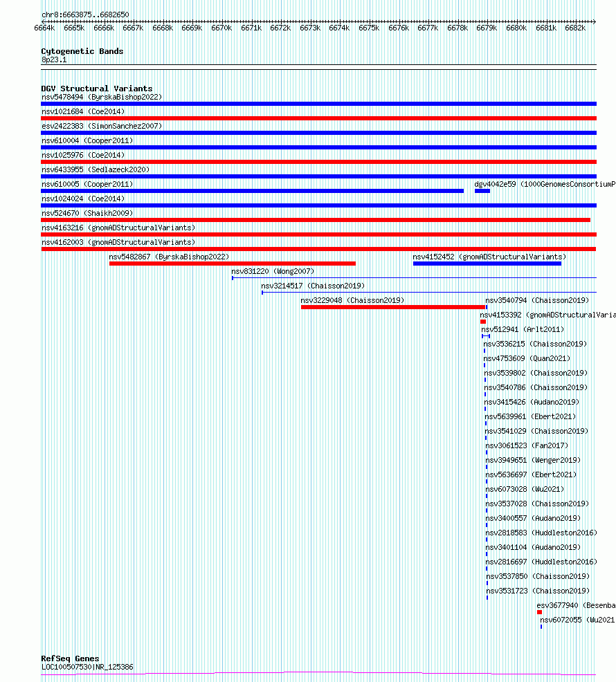Select the red bar under nsv3229048
The height and width of the screenshot is (682, 616).
coord(393,307)
